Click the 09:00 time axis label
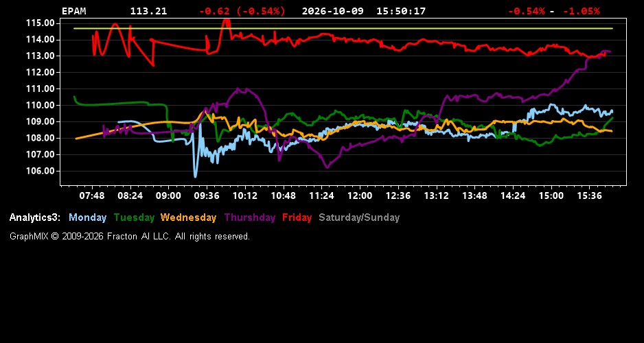 click(x=168, y=196)
